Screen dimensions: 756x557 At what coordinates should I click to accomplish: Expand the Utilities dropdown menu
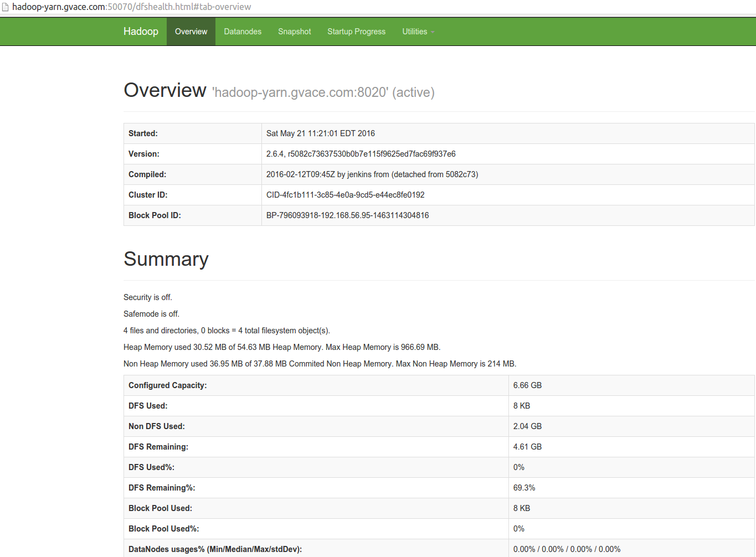click(x=414, y=32)
